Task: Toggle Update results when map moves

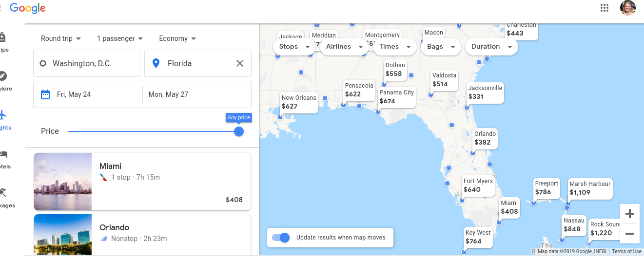Action: (x=281, y=238)
